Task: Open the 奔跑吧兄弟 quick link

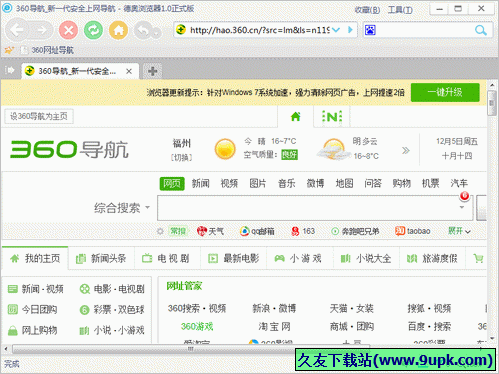Action: coord(355,231)
